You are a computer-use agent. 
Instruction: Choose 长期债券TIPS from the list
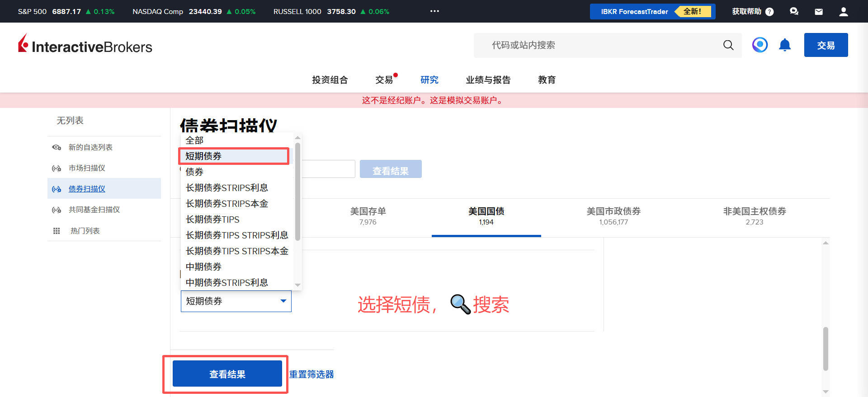[x=212, y=220]
